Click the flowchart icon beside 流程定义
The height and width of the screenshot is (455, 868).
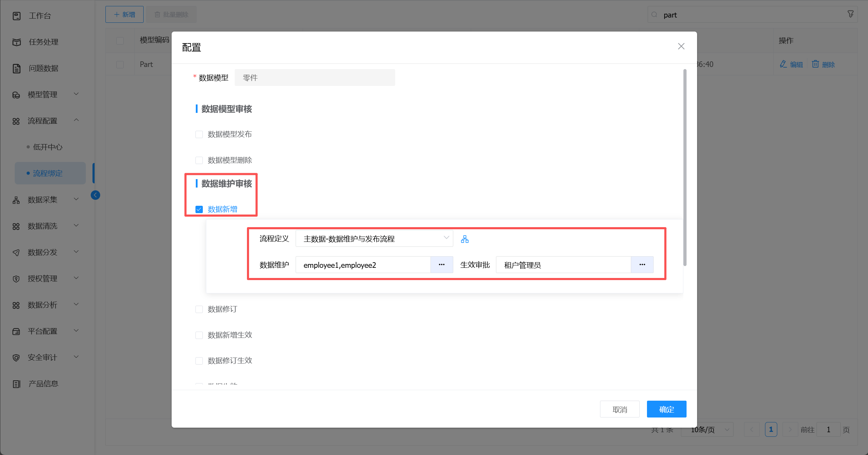tap(464, 239)
